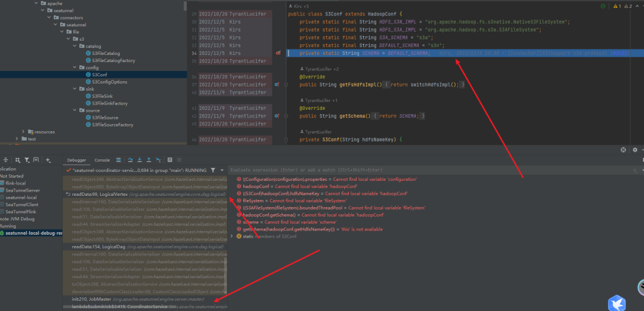Viewport: 644px width, 311px height.
Task: Click breakpoint icon on line 34 gutter
Action: coord(278,53)
